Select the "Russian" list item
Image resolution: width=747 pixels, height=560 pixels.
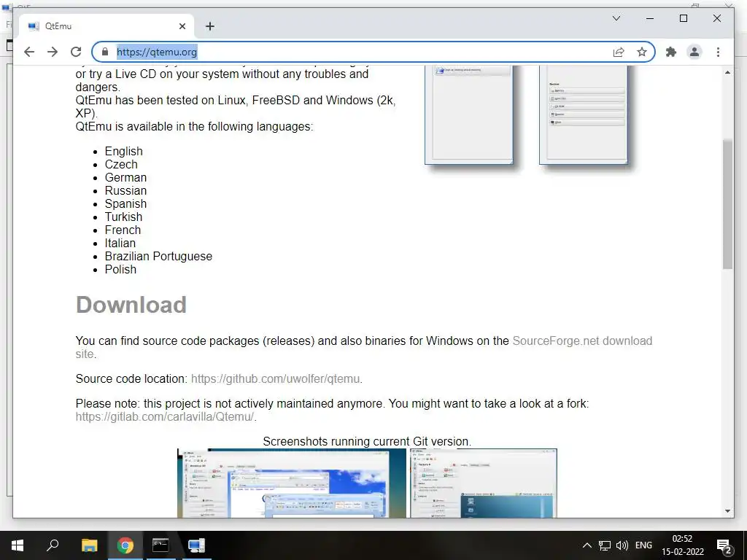click(125, 190)
